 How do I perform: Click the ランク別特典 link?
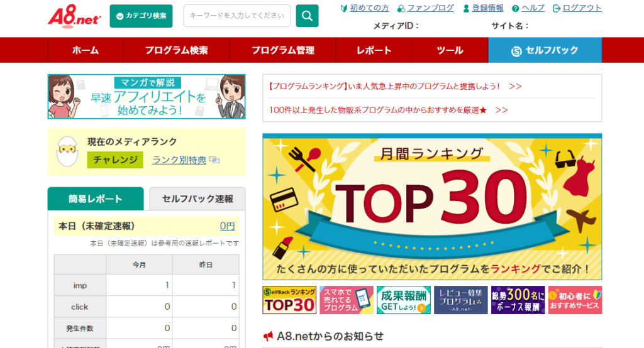coord(179,160)
